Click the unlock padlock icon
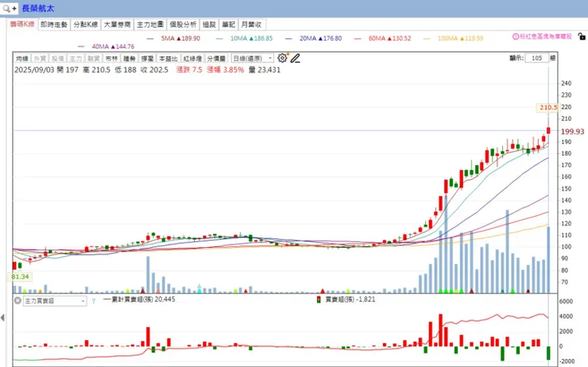Viewport: 588px width, 367px height. pyautogui.click(x=582, y=37)
